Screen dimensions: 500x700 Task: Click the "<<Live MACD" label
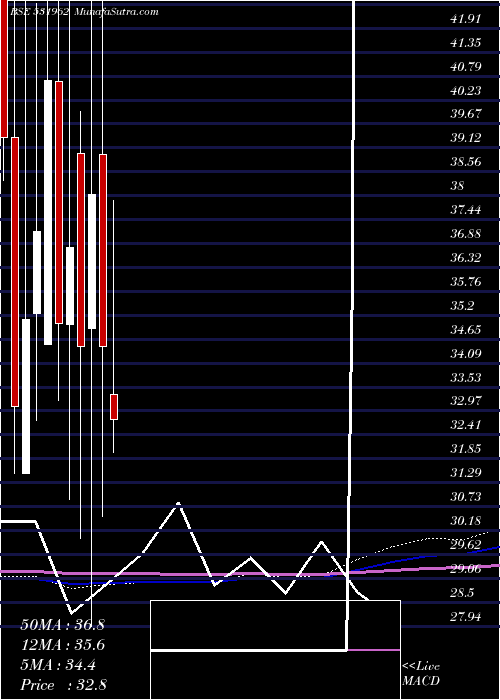tap(421, 673)
